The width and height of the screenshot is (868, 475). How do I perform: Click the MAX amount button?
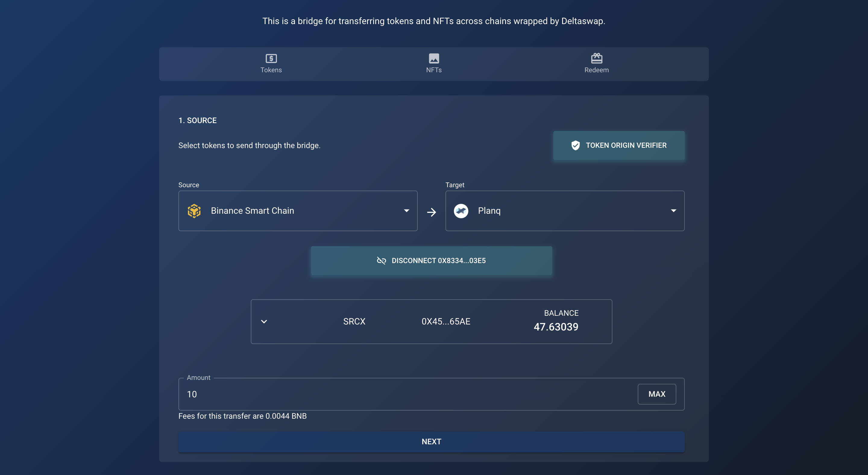point(656,394)
